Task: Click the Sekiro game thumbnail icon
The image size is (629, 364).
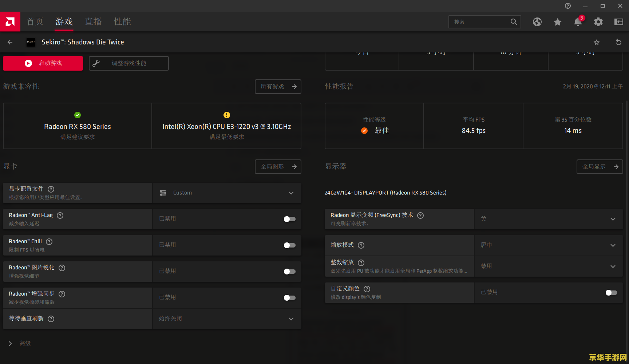Action: [31, 42]
